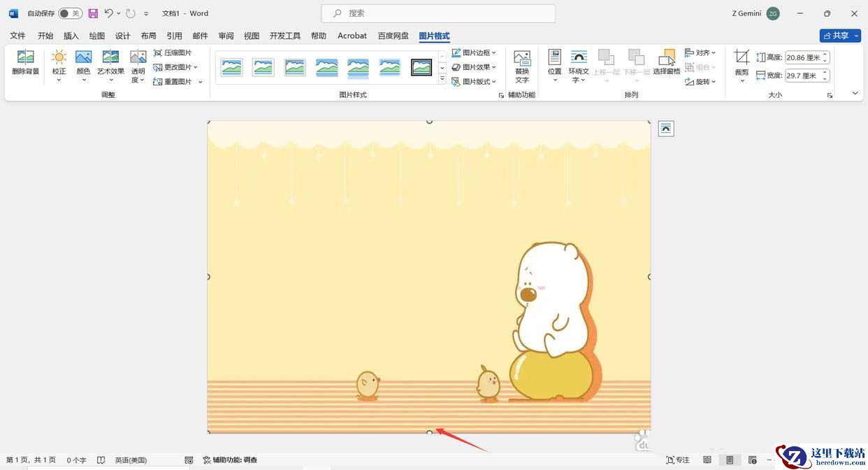The height and width of the screenshot is (470, 868).
Task: Click the 宽度 width input field
Action: tap(803, 75)
